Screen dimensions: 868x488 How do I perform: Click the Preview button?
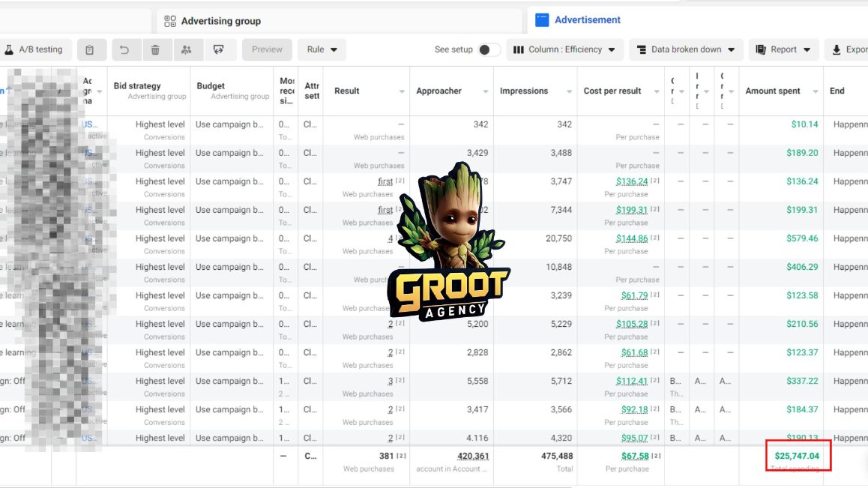click(267, 49)
